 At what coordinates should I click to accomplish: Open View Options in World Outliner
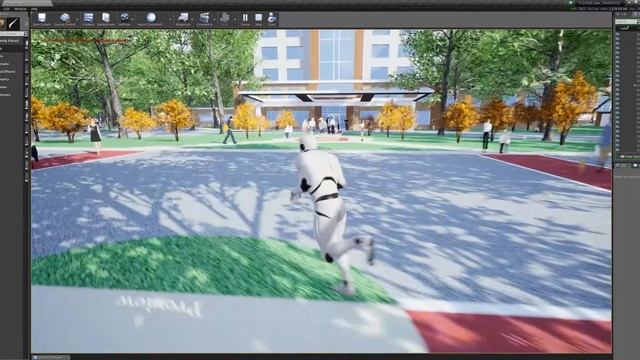click(x=630, y=156)
